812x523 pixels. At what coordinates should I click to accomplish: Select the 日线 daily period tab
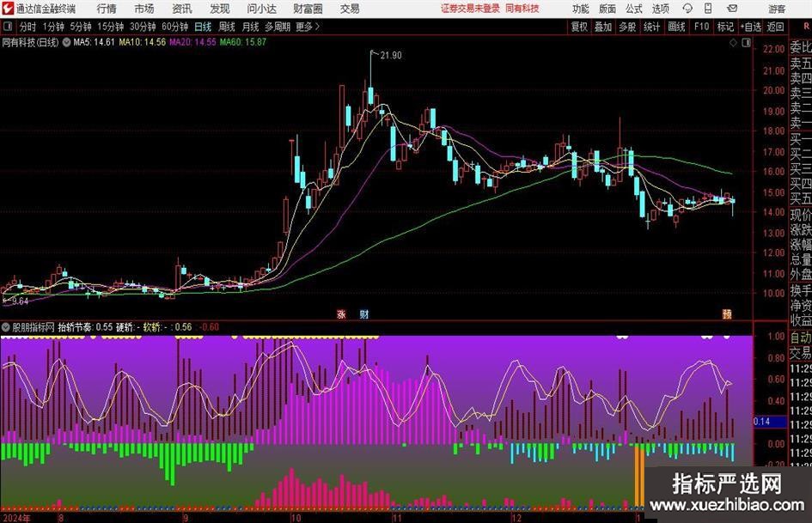pos(203,27)
